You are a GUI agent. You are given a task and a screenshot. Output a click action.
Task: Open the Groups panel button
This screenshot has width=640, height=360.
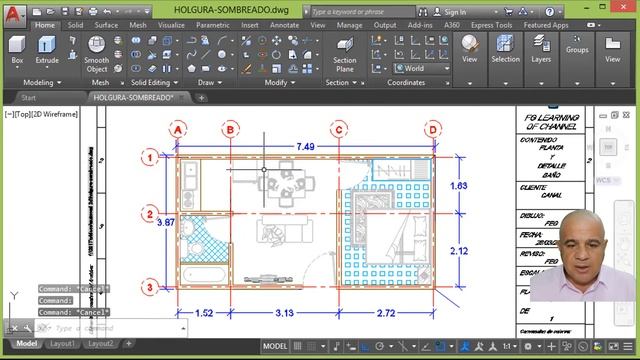pyautogui.click(x=577, y=45)
